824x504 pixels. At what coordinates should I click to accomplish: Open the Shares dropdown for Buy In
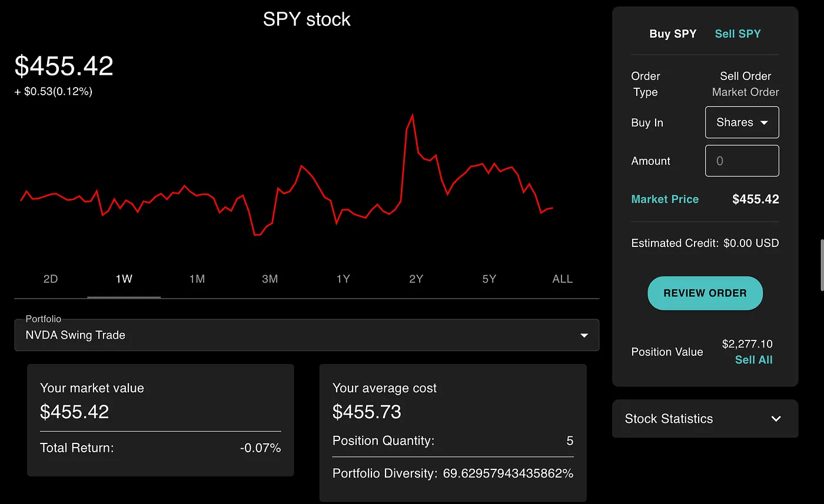pos(742,122)
